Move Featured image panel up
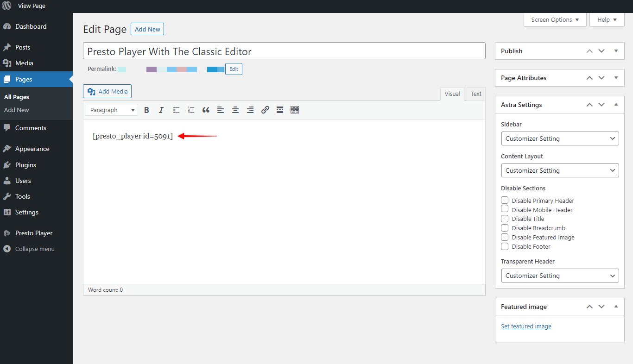Image resolution: width=633 pixels, height=364 pixels. click(x=589, y=307)
